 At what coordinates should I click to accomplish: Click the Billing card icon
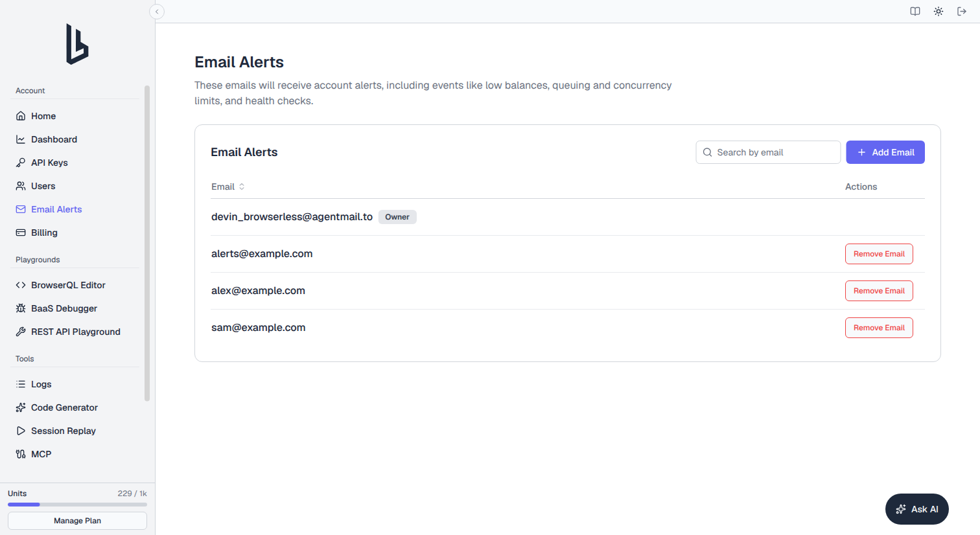(x=21, y=233)
